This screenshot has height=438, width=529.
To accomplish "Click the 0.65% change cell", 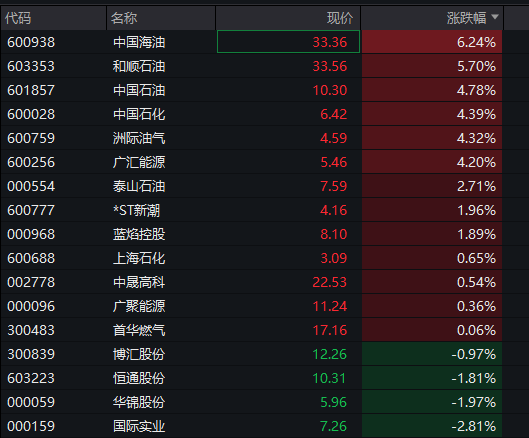I will point(432,257).
